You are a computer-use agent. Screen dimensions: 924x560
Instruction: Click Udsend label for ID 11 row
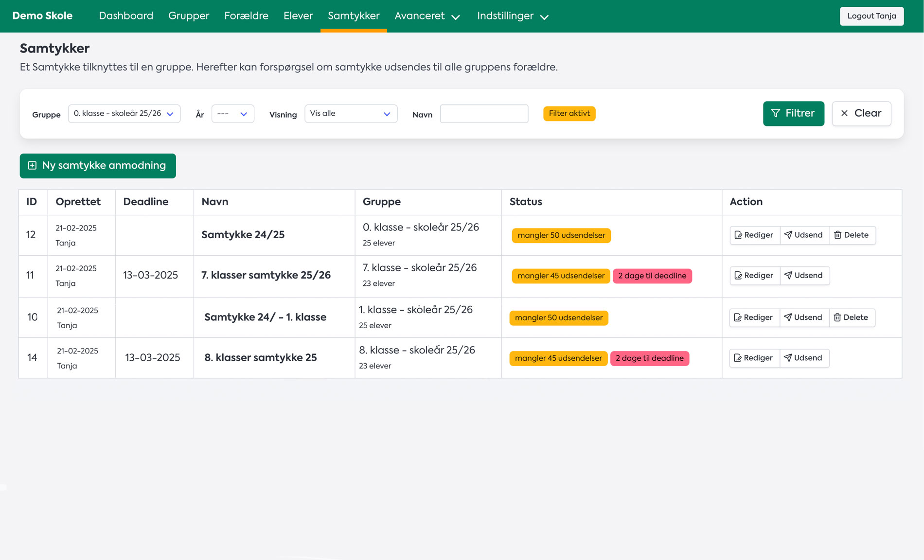click(808, 276)
